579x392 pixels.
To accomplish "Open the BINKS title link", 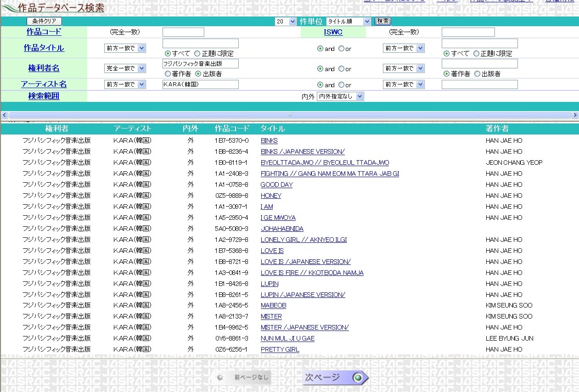I will pyautogui.click(x=269, y=140).
